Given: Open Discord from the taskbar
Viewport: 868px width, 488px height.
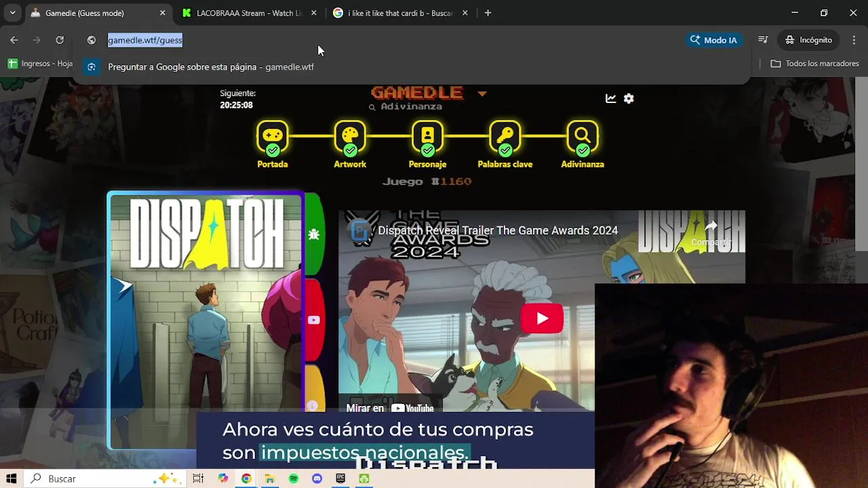Looking at the screenshot, I should (x=317, y=479).
